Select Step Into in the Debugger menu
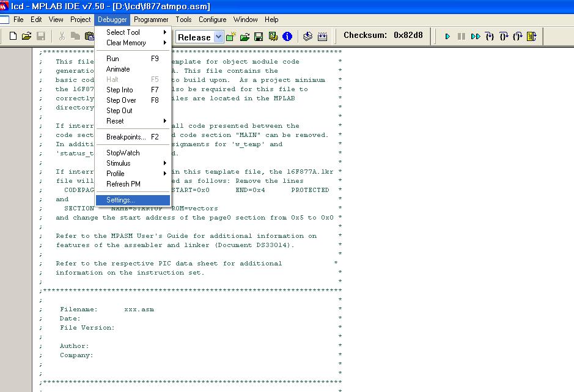The height and width of the screenshot is (392, 574). 133,90
